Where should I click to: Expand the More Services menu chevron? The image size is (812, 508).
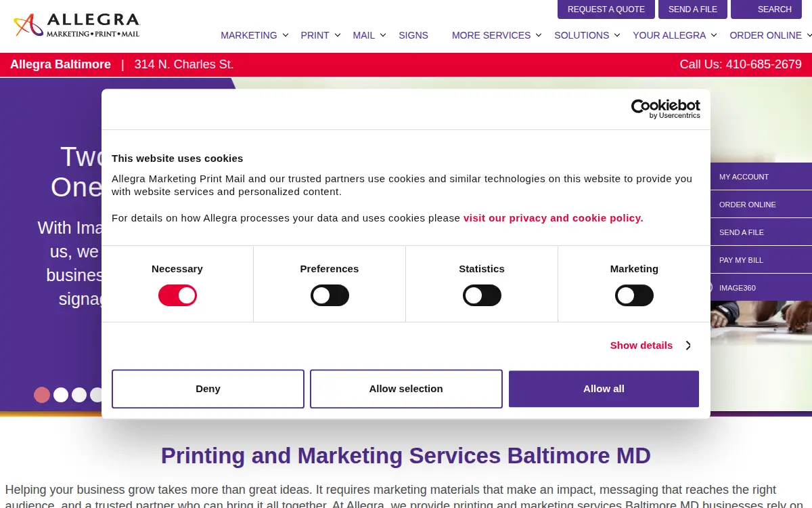coord(539,35)
